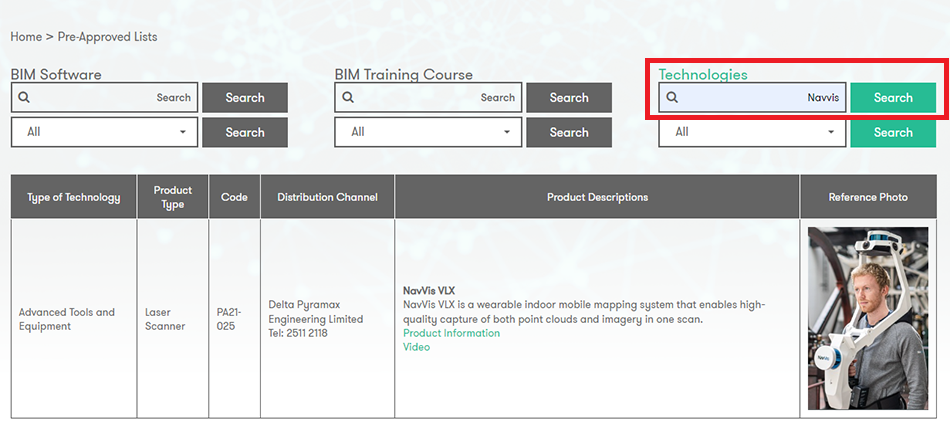Open the Product Information link
950x444 pixels.
[x=451, y=333]
